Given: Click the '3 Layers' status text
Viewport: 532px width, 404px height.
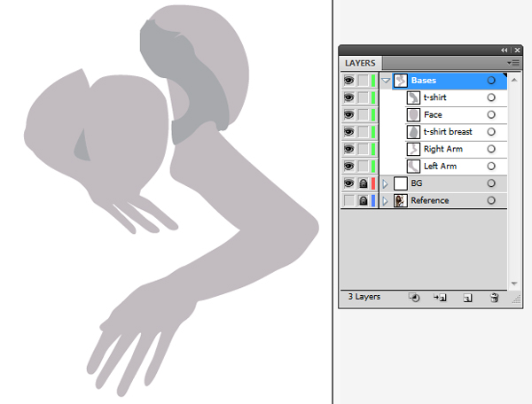Looking at the screenshot, I should (x=364, y=297).
